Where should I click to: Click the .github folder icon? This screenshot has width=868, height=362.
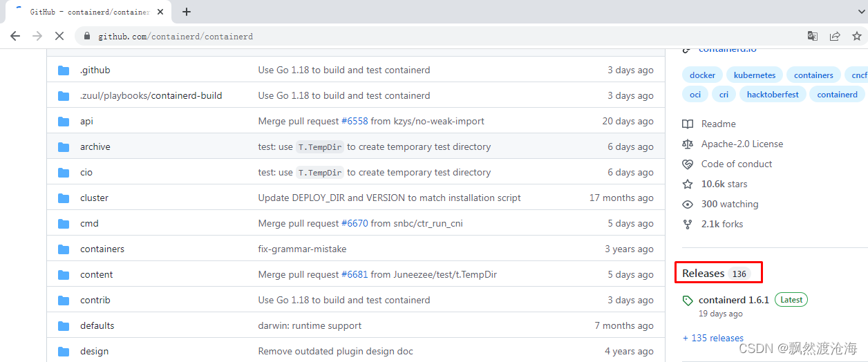pyautogui.click(x=64, y=70)
